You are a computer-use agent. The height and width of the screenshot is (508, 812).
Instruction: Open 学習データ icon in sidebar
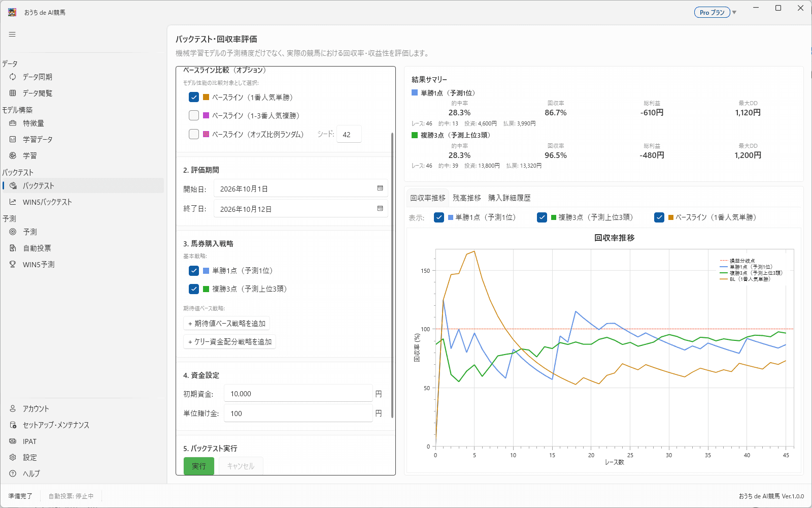tap(13, 139)
